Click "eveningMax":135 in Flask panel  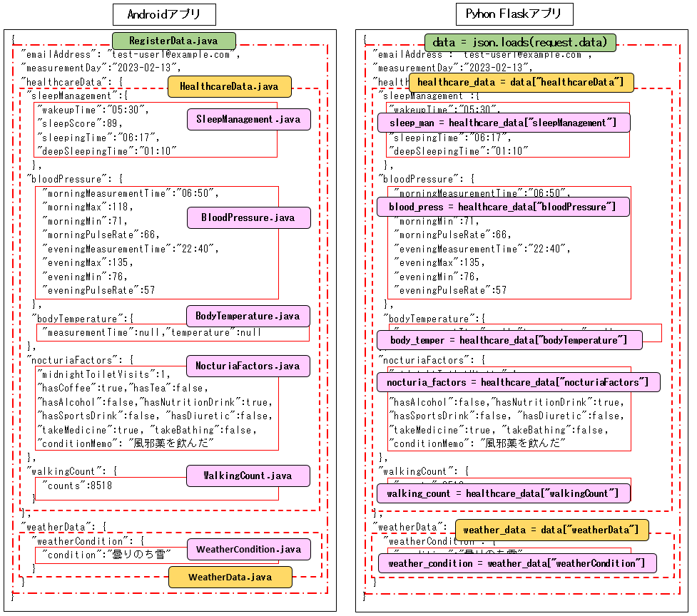click(439, 262)
